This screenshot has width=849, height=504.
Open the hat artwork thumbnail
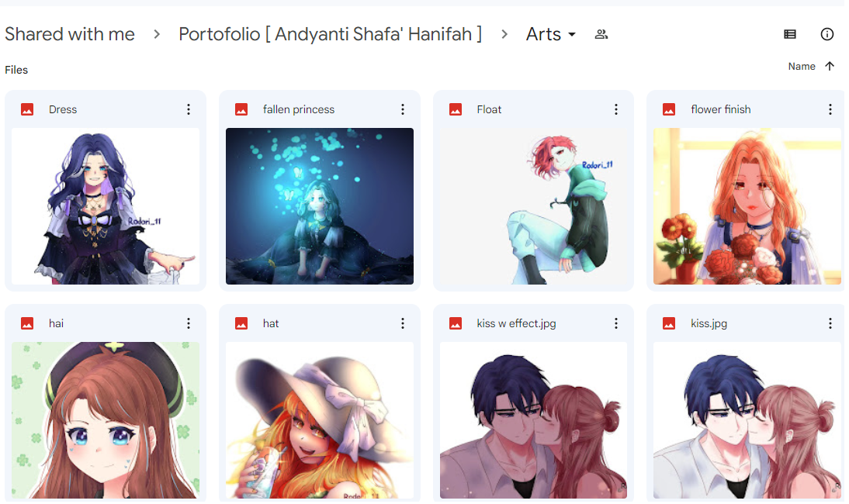[320, 420]
